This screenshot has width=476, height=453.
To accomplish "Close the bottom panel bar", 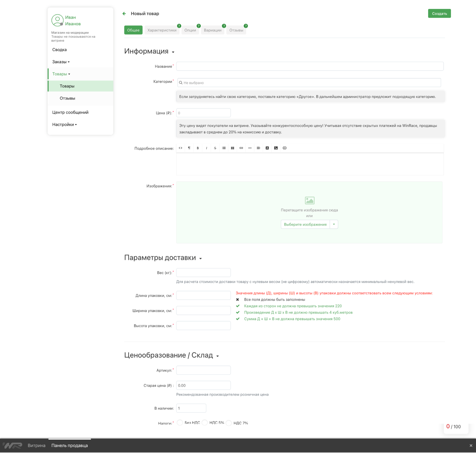I will click(x=471, y=446).
